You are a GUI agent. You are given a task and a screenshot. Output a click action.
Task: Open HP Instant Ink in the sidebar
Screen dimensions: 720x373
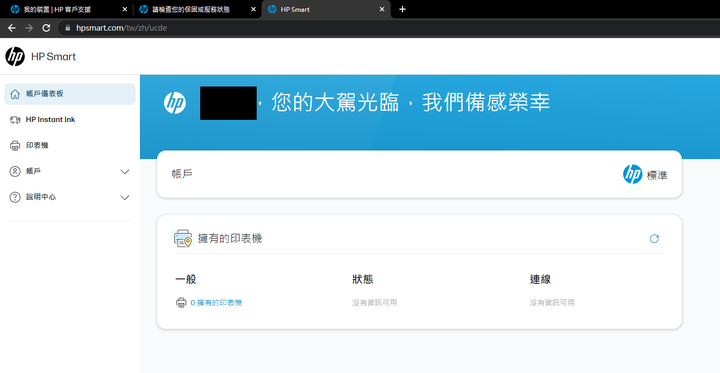click(x=70, y=120)
